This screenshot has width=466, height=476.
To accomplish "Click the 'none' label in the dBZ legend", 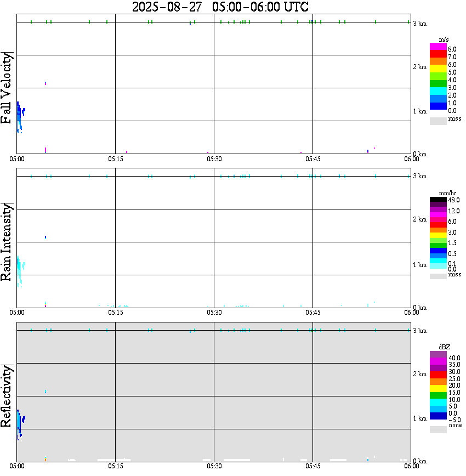I will coord(455,425).
